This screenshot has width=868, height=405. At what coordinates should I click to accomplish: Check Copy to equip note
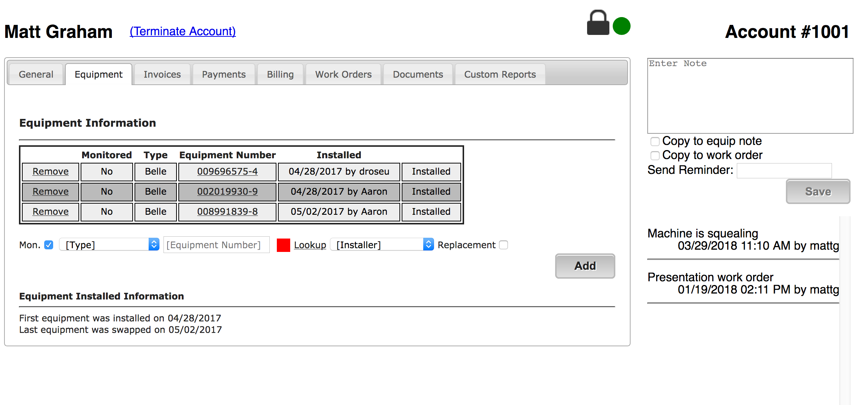(x=655, y=142)
